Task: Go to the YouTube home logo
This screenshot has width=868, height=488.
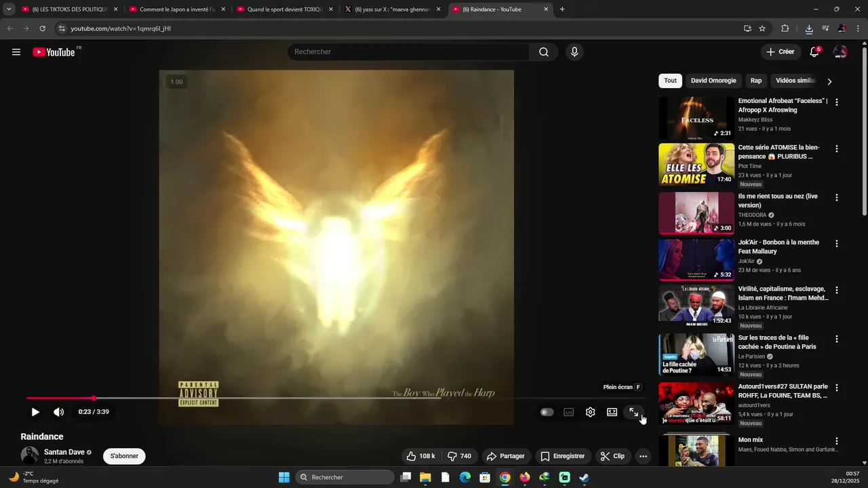Action: click(54, 52)
